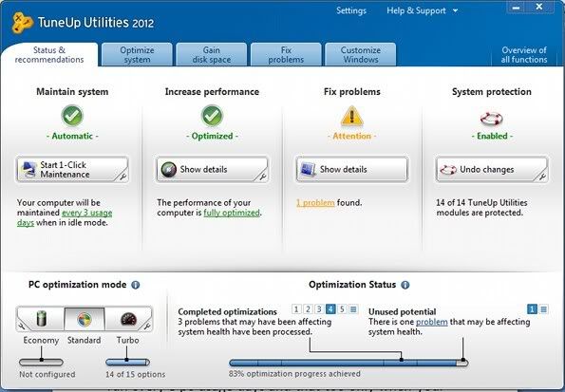Click the Unused potential heading
Image resolution: width=565 pixels, height=392 pixels.
click(402, 311)
